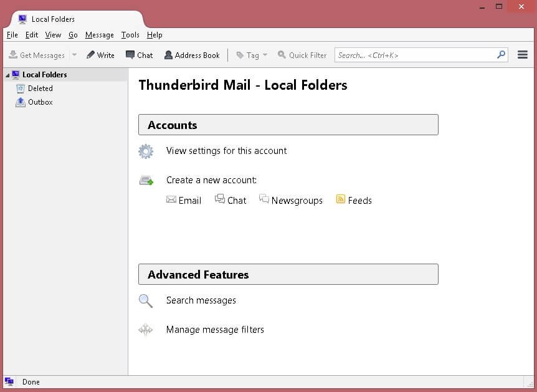Click the search magnifier in search box
Image resolution: width=537 pixels, height=392 pixels.
pyautogui.click(x=501, y=55)
